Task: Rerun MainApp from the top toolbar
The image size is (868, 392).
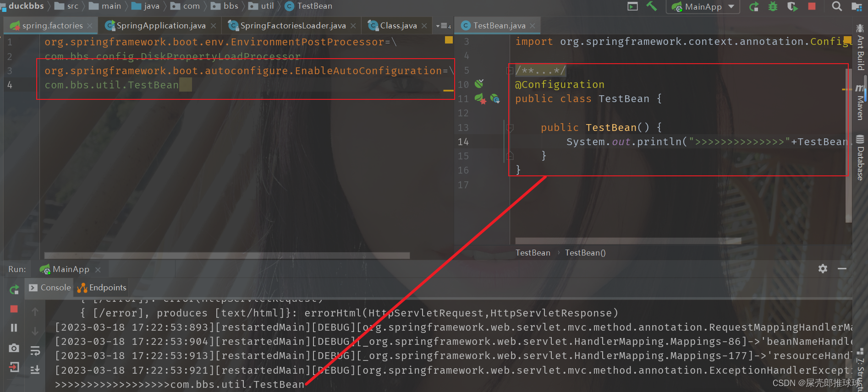Action: tap(753, 6)
